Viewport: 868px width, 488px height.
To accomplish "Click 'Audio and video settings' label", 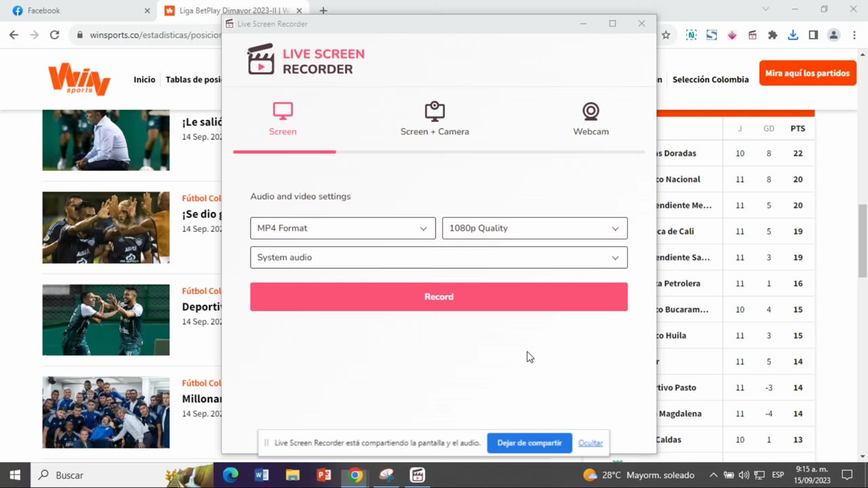I will coord(300,197).
